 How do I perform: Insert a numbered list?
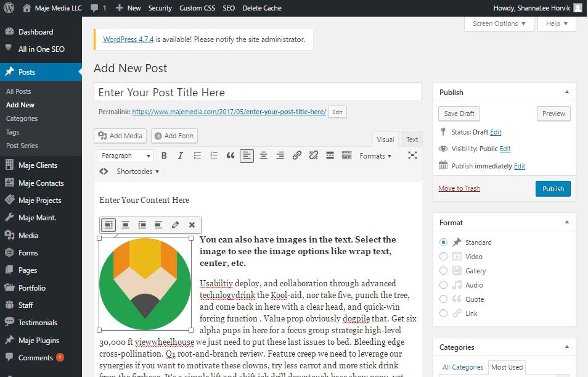pos(214,155)
